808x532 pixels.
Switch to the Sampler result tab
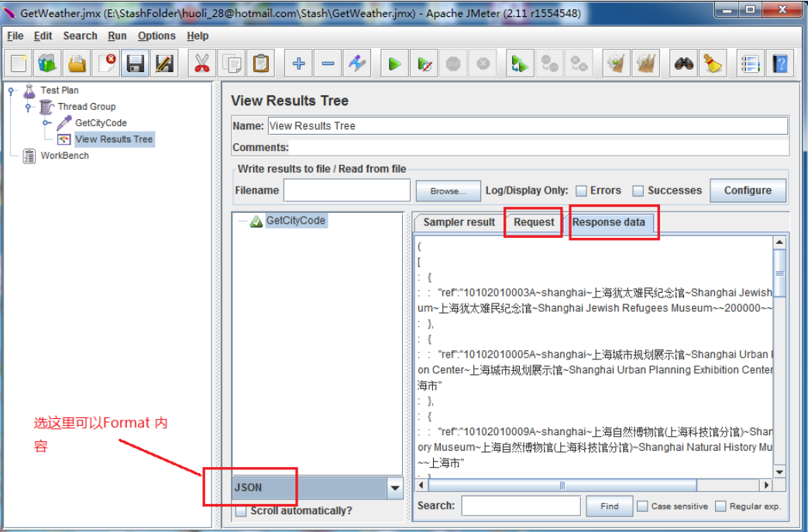click(x=459, y=222)
